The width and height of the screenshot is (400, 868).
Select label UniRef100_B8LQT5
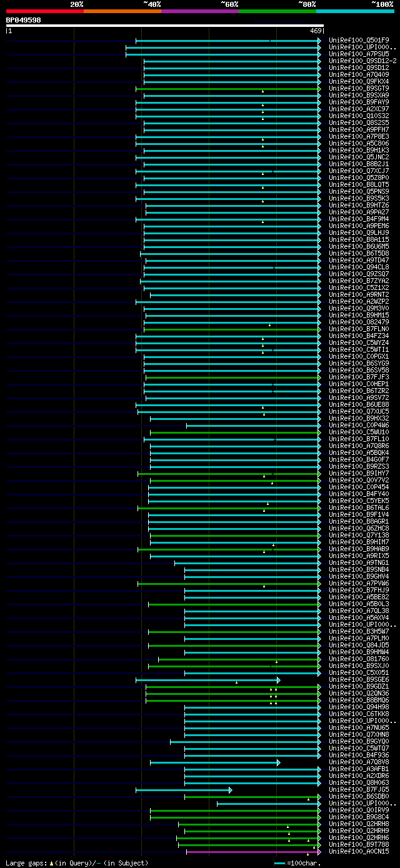[x=359, y=184]
